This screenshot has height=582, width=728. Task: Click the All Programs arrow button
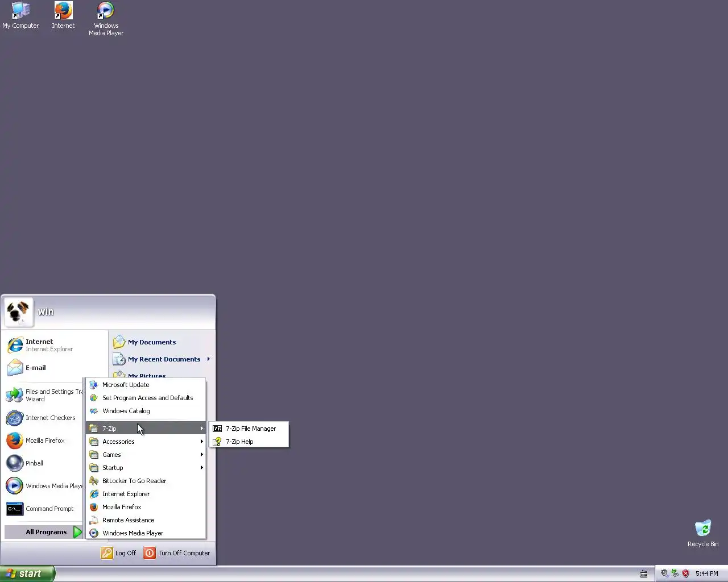78,532
